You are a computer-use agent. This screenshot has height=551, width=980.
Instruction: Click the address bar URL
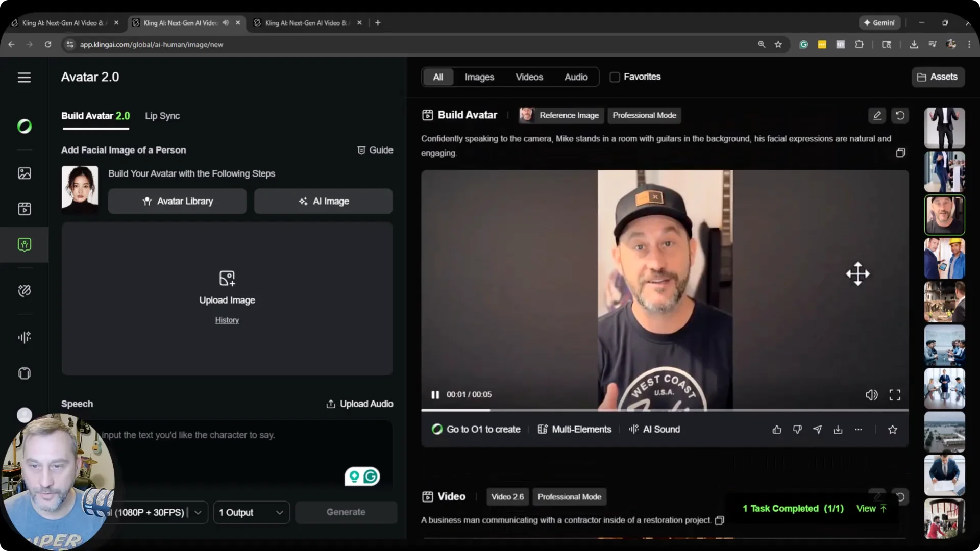pyautogui.click(x=152, y=44)
